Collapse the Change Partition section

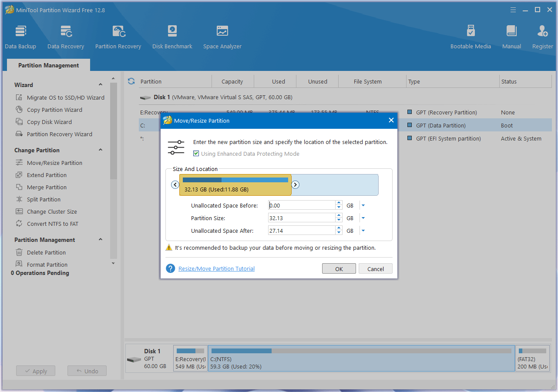point(101,150)
